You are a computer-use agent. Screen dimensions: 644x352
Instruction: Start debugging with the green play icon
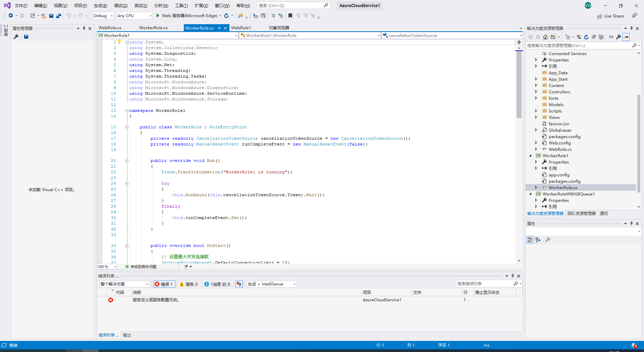[x=158, y=16]
